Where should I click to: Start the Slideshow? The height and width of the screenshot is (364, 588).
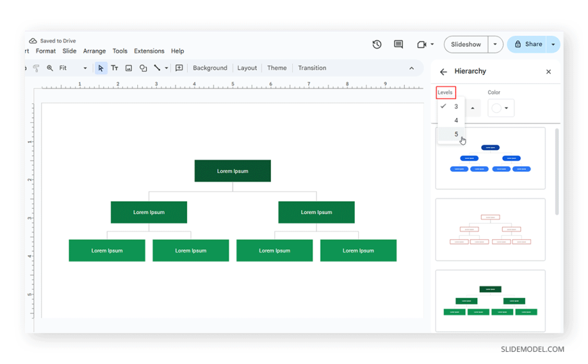tap(466, 45)
